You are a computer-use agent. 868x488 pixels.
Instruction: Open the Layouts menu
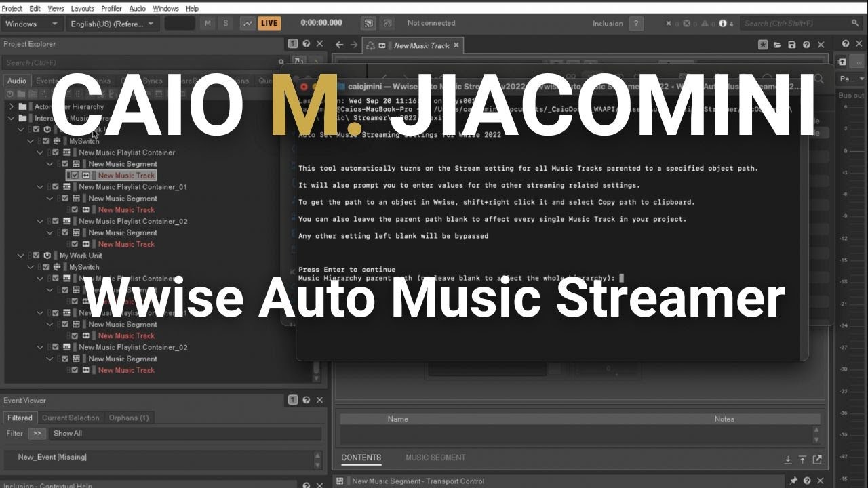click(x=83, y=9)
